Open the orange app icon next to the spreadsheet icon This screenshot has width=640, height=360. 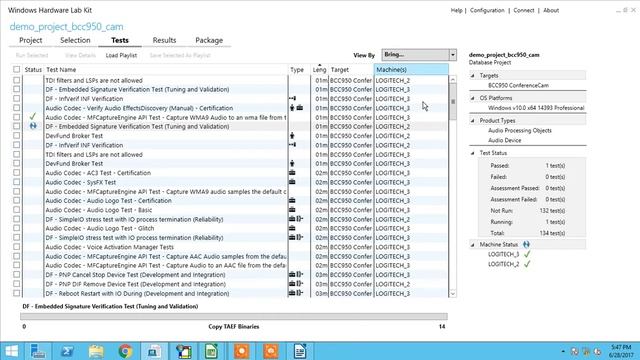(x=242, y=351)
